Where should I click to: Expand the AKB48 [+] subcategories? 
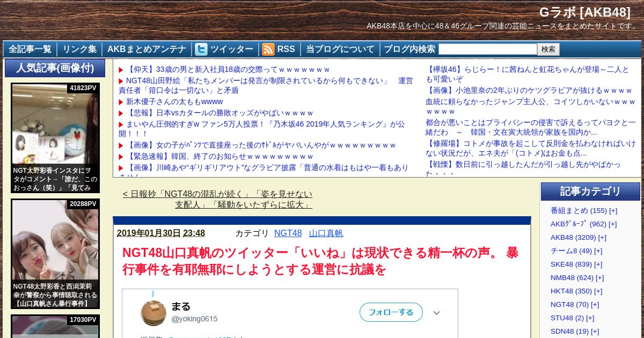coord(602,237)
